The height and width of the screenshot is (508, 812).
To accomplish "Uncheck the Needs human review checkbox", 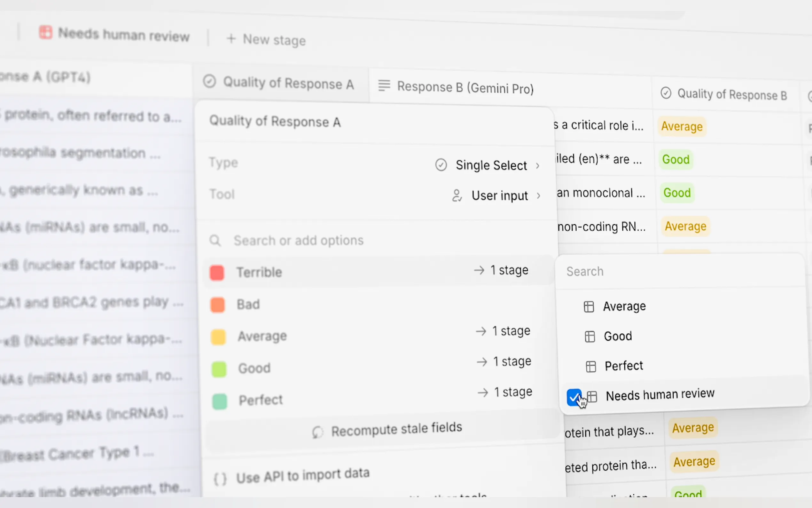I will [574, 397].
